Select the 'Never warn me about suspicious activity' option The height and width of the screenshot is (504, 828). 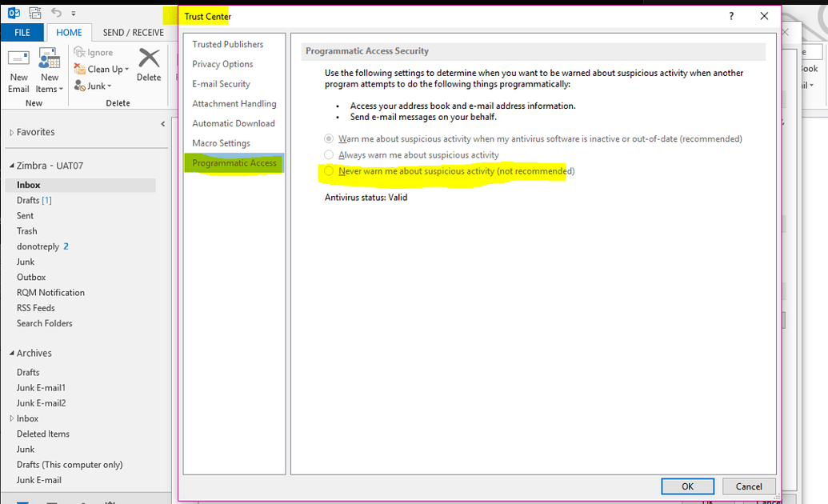pos(328,170)
